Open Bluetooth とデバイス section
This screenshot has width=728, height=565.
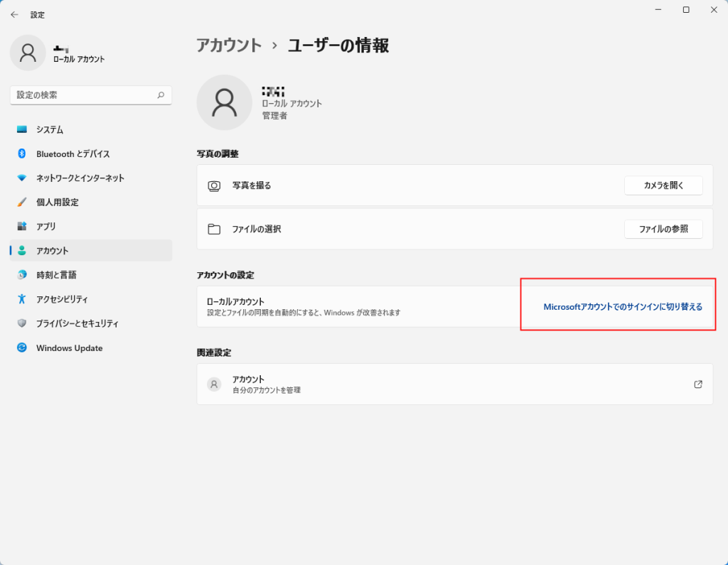tap(73, 154)
